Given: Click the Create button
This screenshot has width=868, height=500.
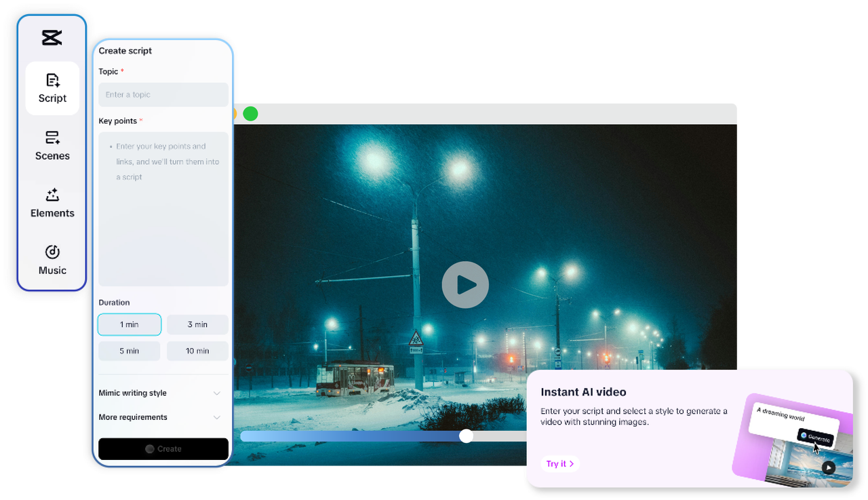Looking at the screenshot, I should tap(163, 448).
